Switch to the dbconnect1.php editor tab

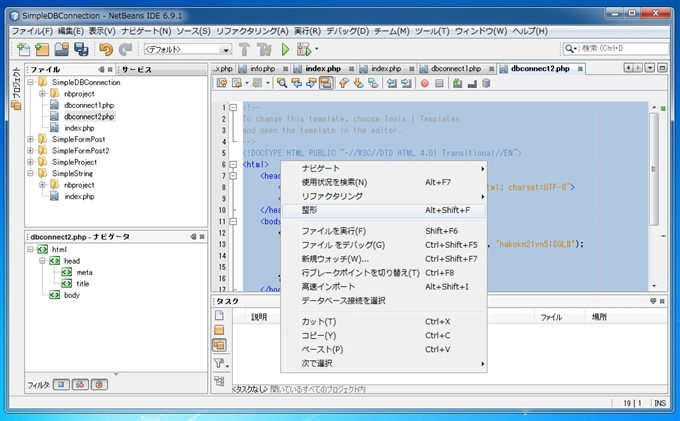[x=456, y=69]
